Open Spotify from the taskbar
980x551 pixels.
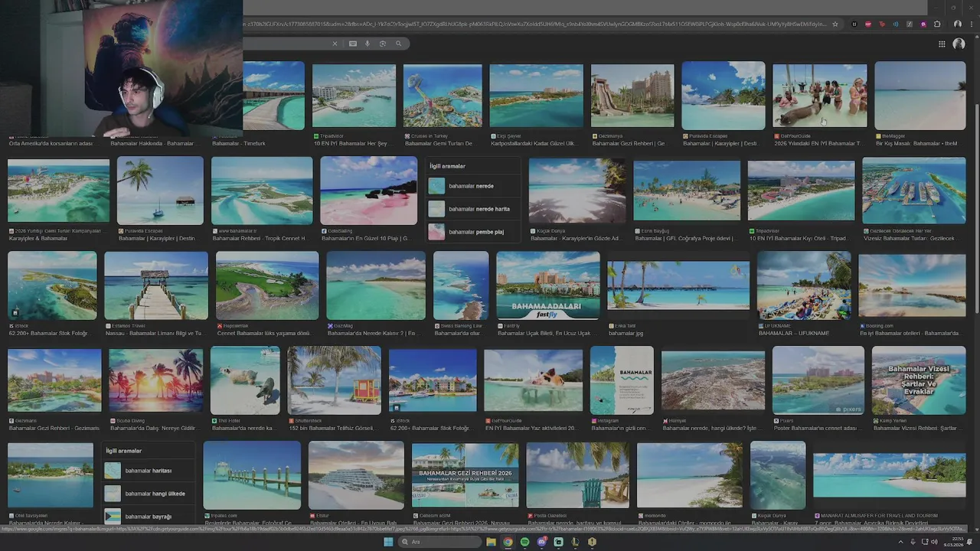click(524, 542)
